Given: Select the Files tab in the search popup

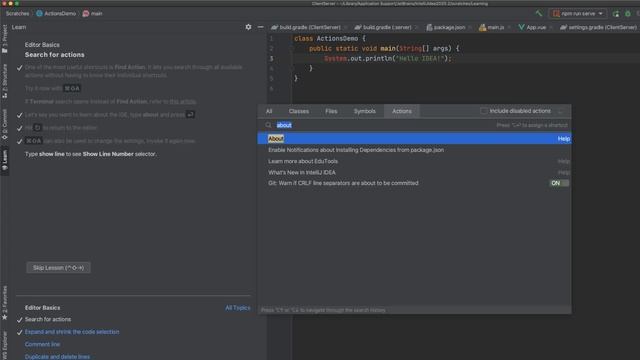Looking at the screenshot, I should tap(331, 111).
